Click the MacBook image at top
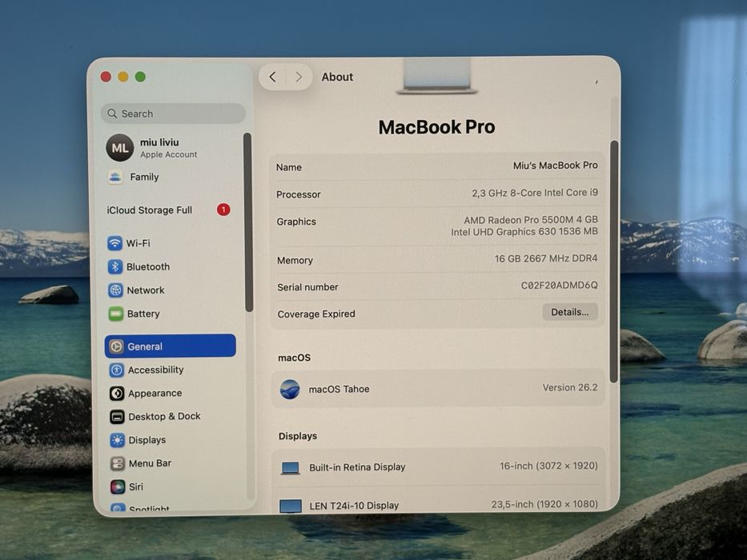The height and width of the screenshot is (560, 747). pos(437,76)
